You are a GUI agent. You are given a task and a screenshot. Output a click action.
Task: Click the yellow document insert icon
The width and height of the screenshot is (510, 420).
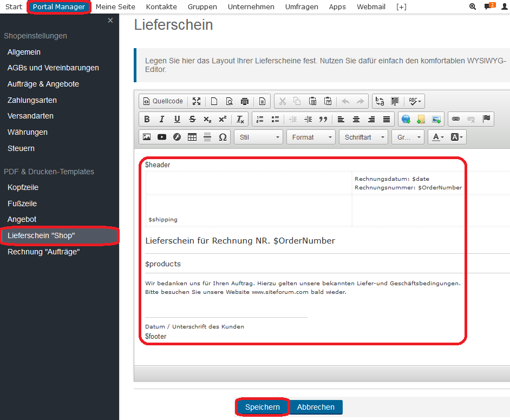tap(421, 119)
